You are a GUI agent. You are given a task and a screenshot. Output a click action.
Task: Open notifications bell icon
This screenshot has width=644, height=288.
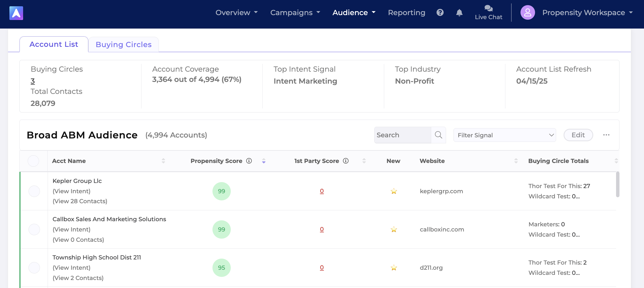click(459, 13)
